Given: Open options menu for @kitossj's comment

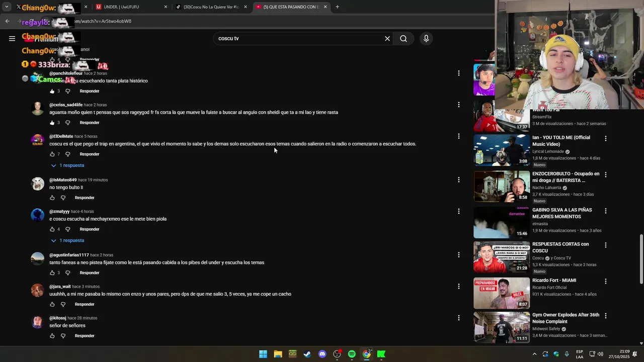Looking at the screenshot, I should [458, 318].
